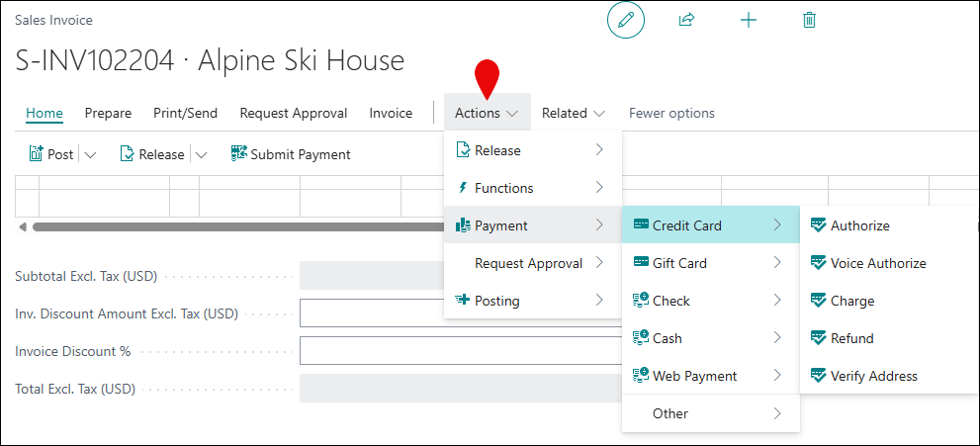The height and width of the screenshot is (446, 980).
Task: Expand the Web Payment submenu arrow
Action: point(777,375)
